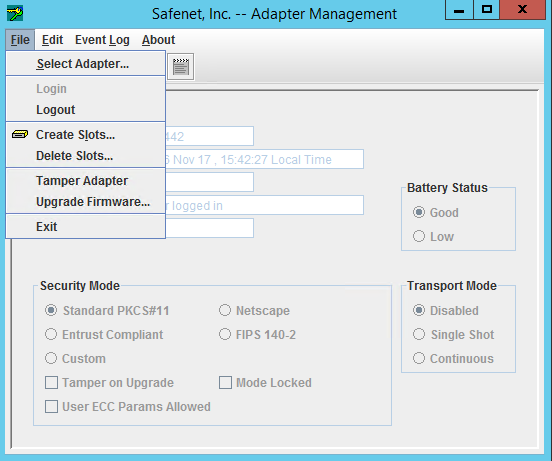Click the date field showing 15:42:27 Local Time
The image size is (552, 461).
[x=264, y=159]
